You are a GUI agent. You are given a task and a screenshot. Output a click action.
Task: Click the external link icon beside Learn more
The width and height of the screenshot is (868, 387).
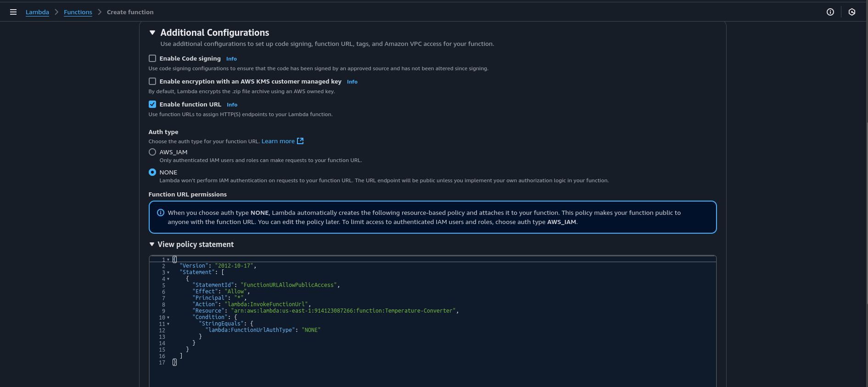point(300,141)
